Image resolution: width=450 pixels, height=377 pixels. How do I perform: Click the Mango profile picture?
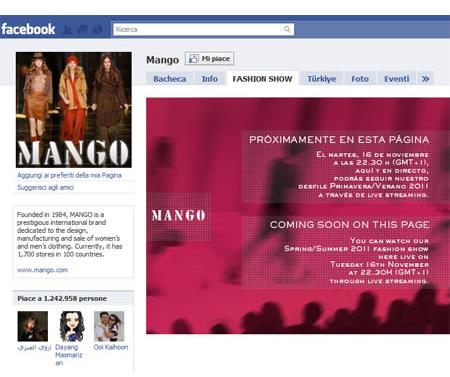coord(74,110)
